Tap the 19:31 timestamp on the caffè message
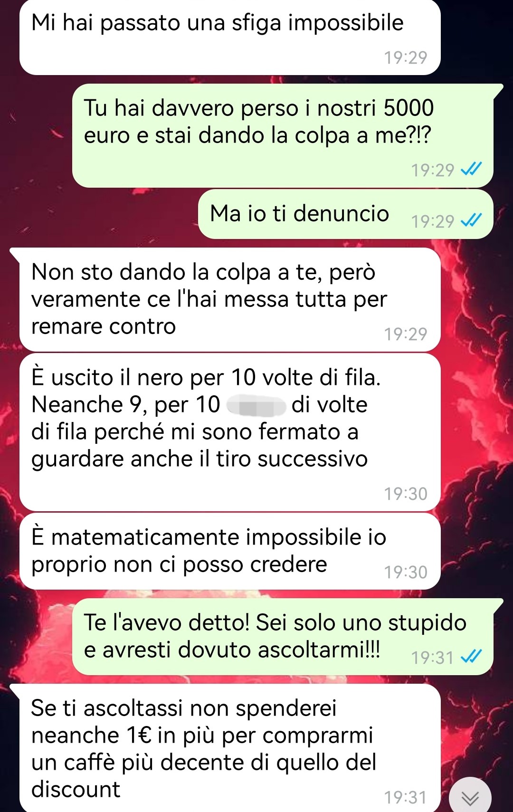Screen dimensions: 513x812 point(406,798)
